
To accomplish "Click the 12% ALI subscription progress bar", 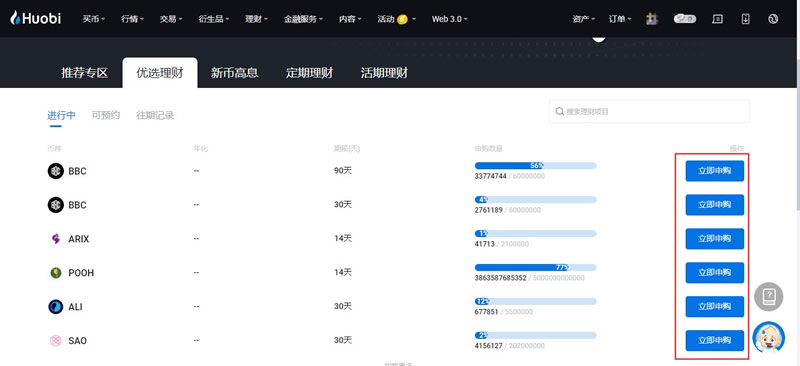I will click(x=535, y=301).
